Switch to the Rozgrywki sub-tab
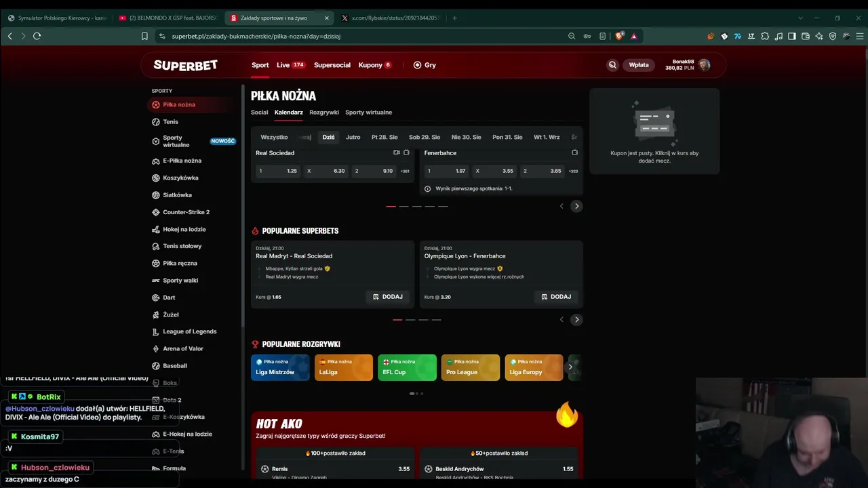Image resolution: width=868 pixels, height=488 pixels. pyautogui.click(x=324, y=113)
